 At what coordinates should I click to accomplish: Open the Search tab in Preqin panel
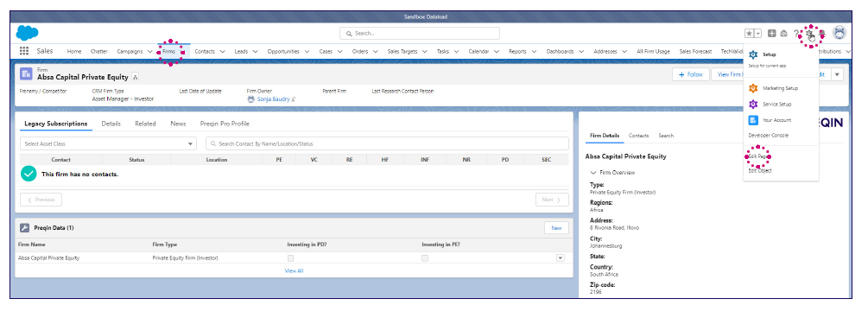[x=666, y=136]
